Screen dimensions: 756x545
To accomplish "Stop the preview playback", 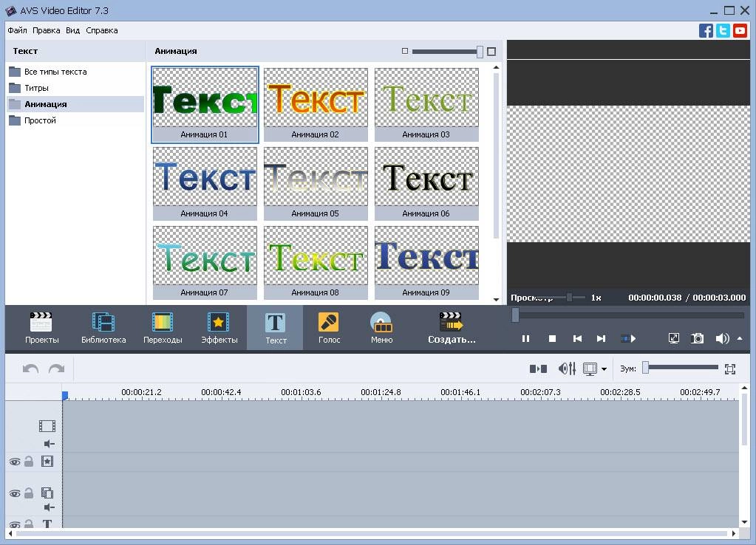I will [553, 339].
